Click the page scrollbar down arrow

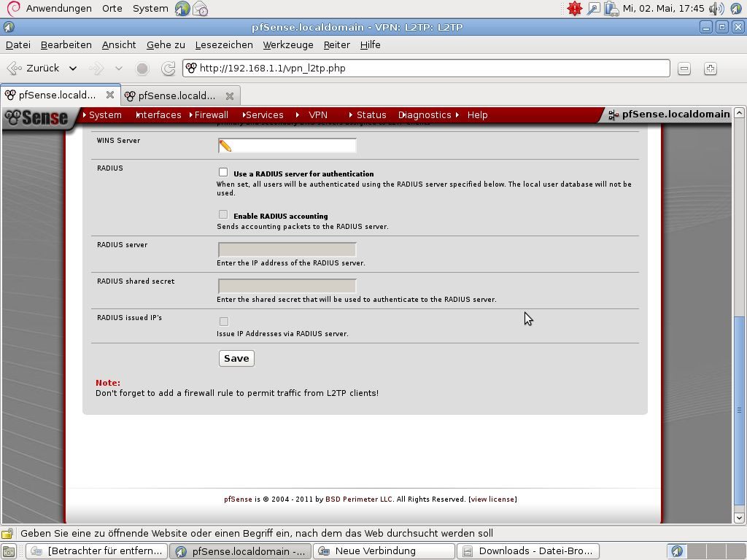click(x=739, y=518)
